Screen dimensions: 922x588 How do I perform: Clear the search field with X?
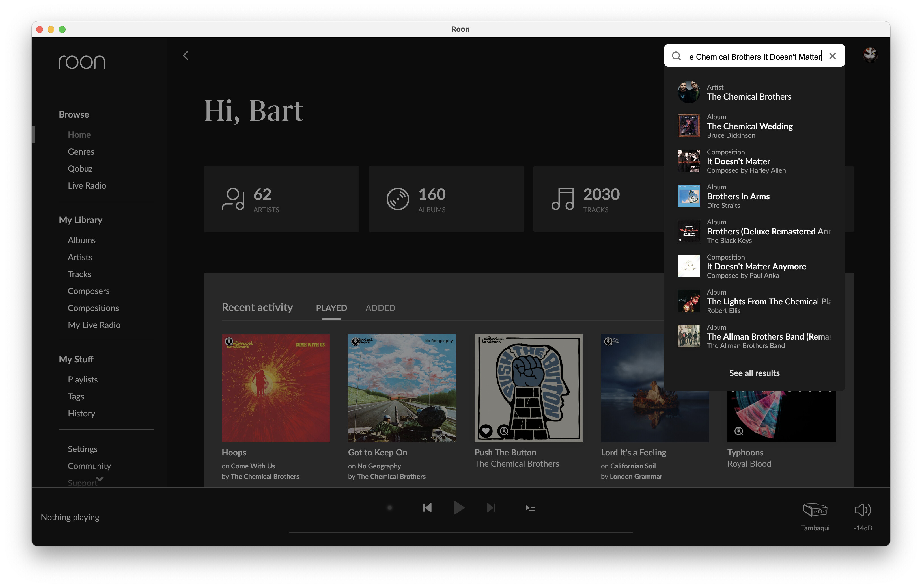[832, 56]
